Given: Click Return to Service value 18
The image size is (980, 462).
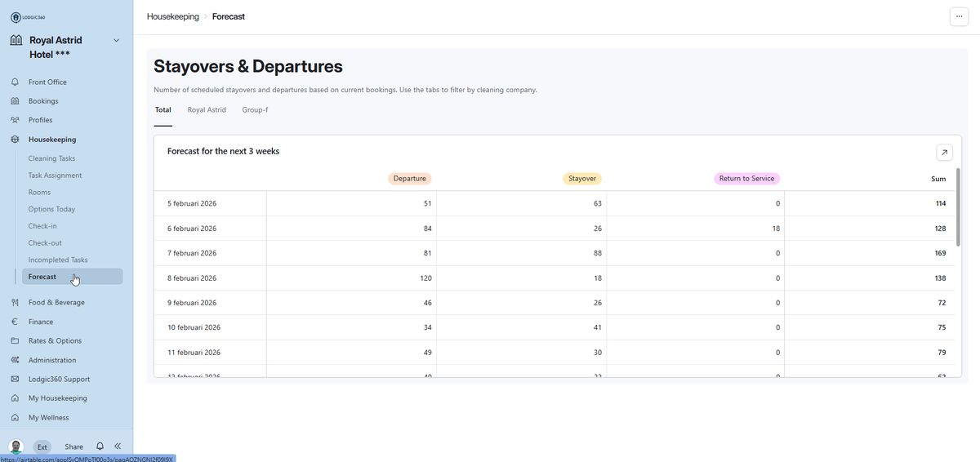Looking at the screenshot, I should pos(776,229).
